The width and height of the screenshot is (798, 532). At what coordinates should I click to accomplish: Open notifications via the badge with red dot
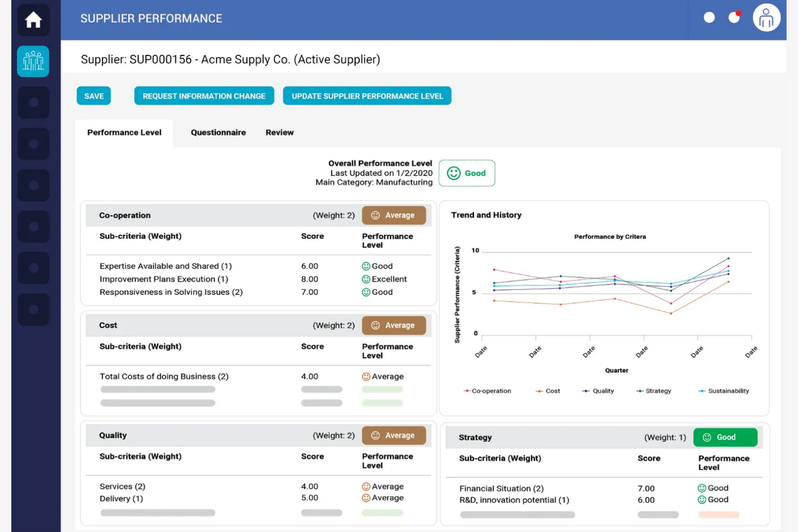[x=734, y=17]
